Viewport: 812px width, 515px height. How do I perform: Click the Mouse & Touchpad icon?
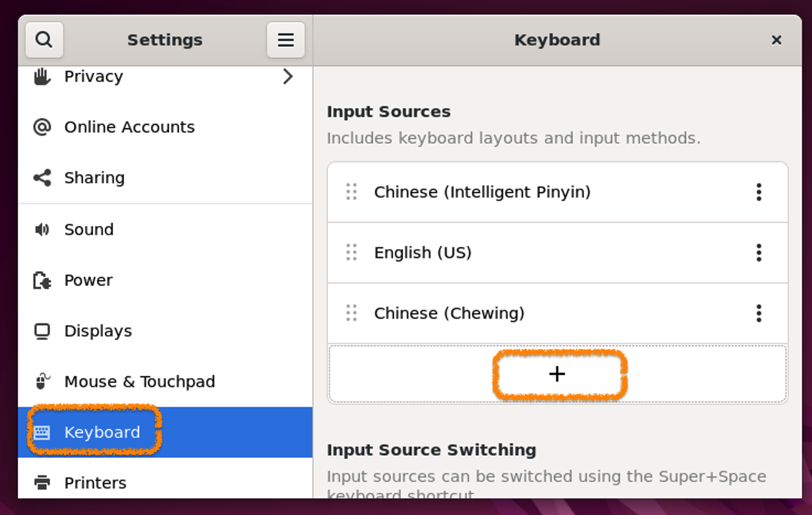coord(42,381)
